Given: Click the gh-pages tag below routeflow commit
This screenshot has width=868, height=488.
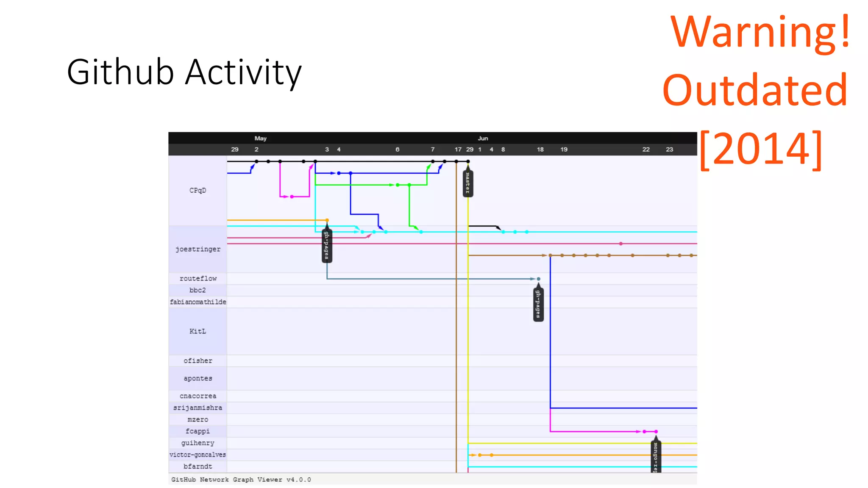Looking at the screenshot, I should 538,304.
